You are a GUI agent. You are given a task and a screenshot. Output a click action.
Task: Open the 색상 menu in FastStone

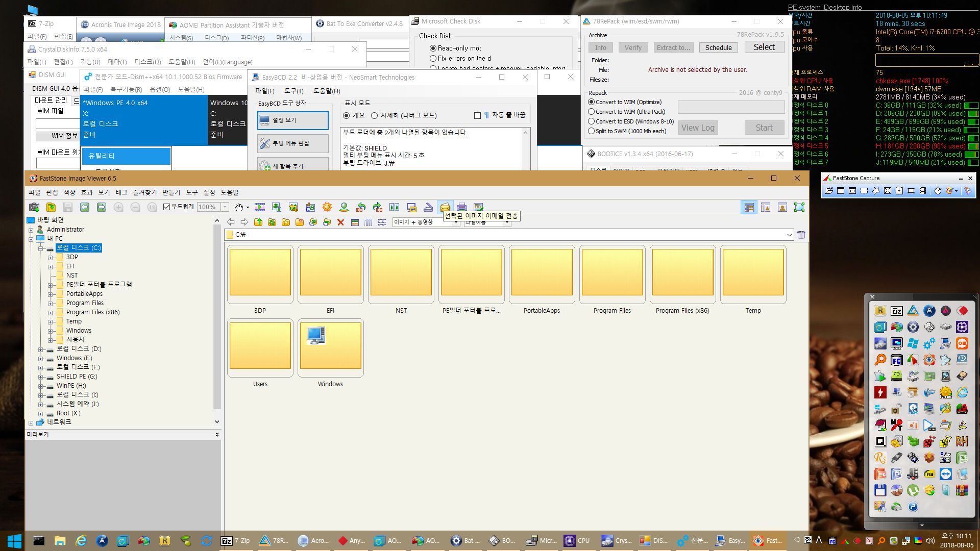pyautogui.click(x=69, y=192)
